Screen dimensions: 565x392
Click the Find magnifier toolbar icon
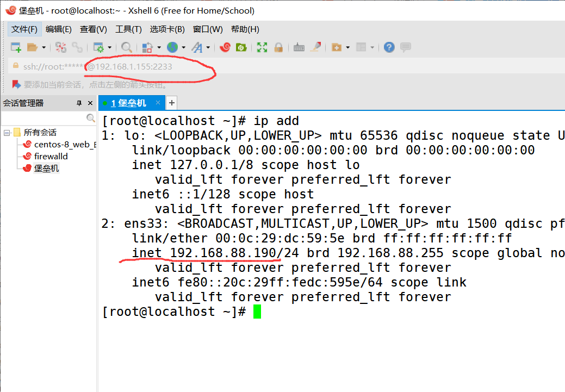tap(127, 47)
